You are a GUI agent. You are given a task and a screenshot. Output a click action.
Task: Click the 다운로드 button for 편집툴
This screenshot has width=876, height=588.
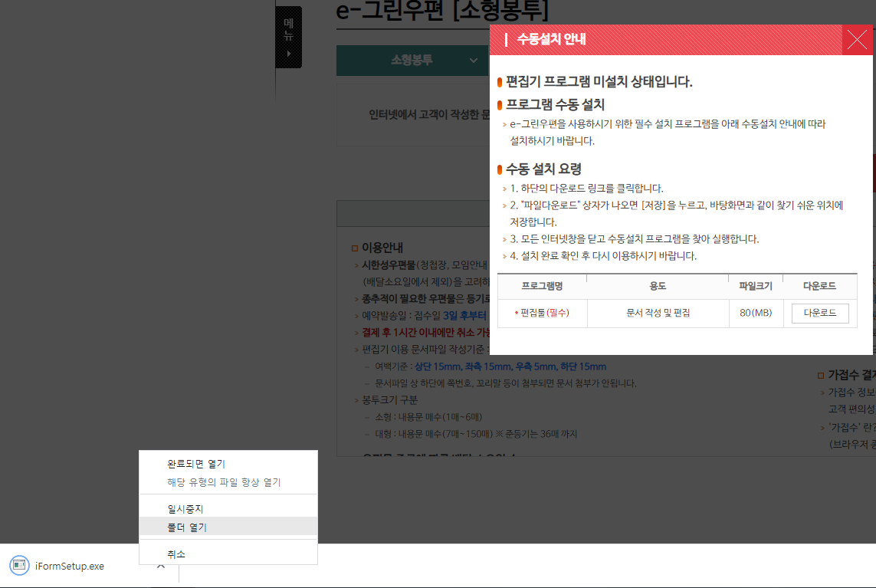pyautogui.click(x=819, y=313)
